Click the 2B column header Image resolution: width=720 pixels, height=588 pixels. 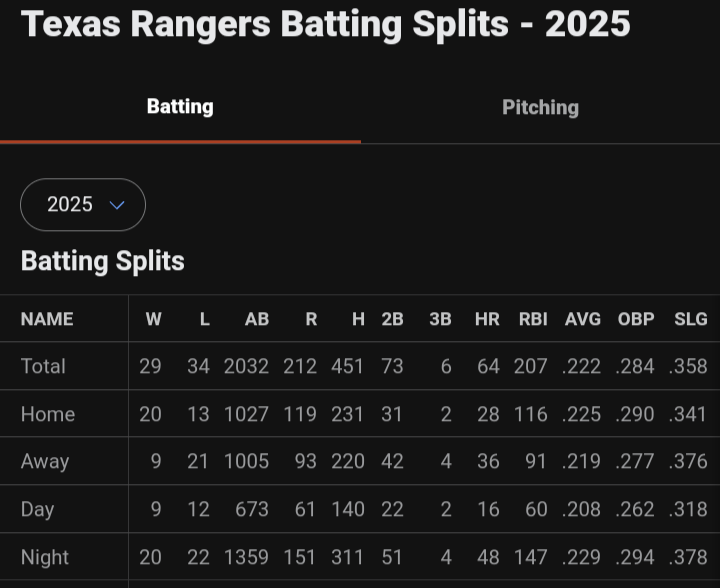pyautogui.click(x=392, y=319)
